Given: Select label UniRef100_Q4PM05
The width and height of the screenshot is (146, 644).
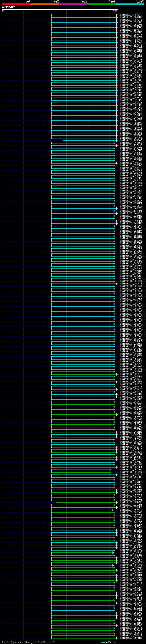Looking at the screenshot, I should coord(131,193).
